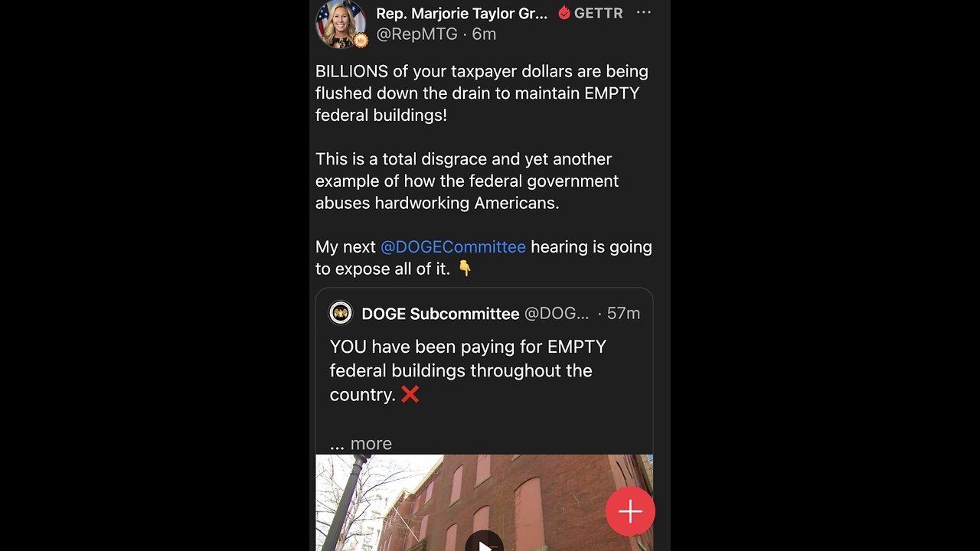This screenshot has height=551, width=980.
Task: Click the truncated @DOG... handle
Action: [x=557, y=314]
